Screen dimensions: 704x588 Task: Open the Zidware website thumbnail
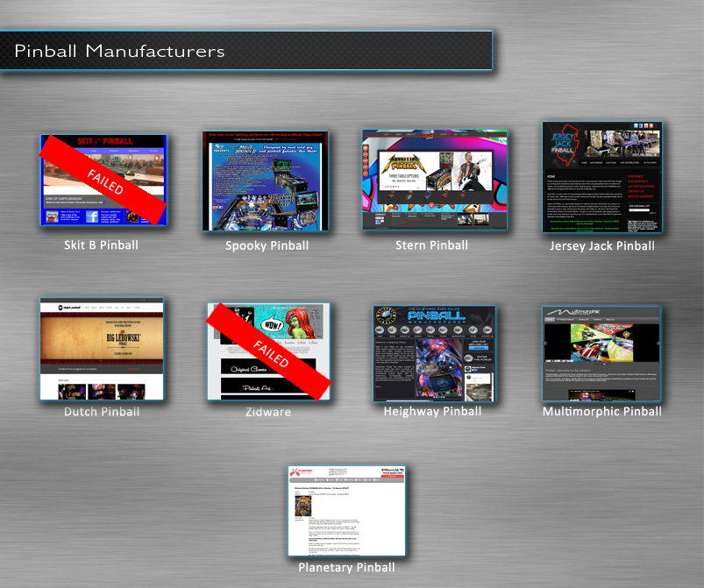[268, 351]
